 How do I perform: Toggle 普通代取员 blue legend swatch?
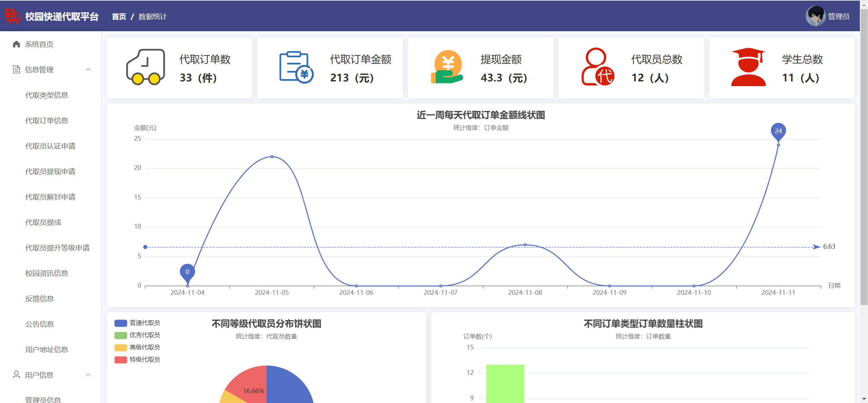tap(121, 323)
